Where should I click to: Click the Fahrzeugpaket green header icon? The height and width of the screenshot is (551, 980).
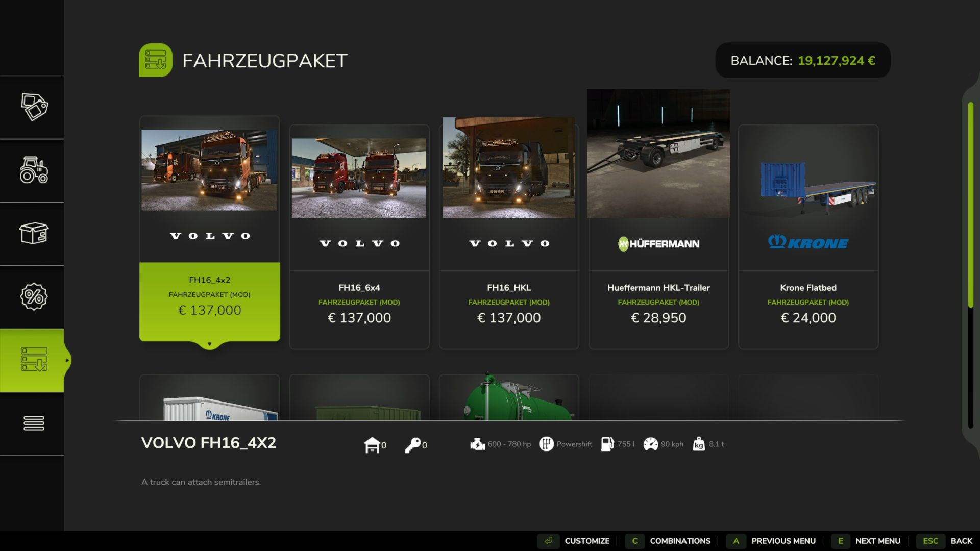156,60
